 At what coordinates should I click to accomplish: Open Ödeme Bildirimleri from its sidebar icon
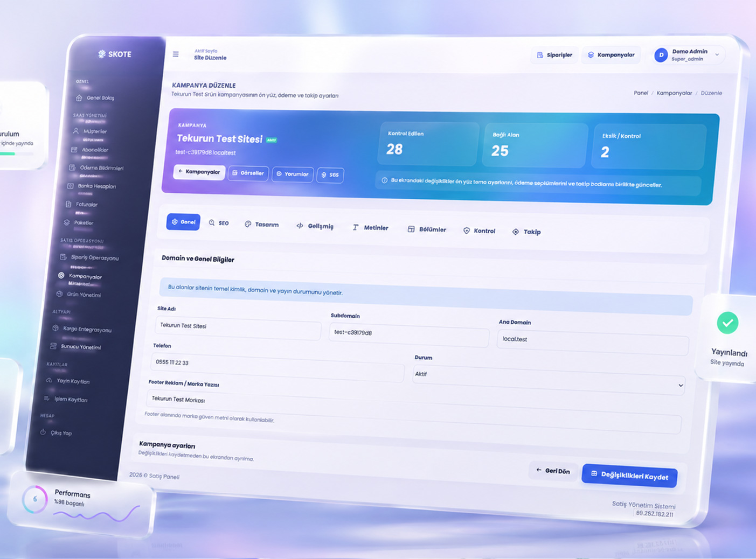pyautogui.click(x=72, y=167)
